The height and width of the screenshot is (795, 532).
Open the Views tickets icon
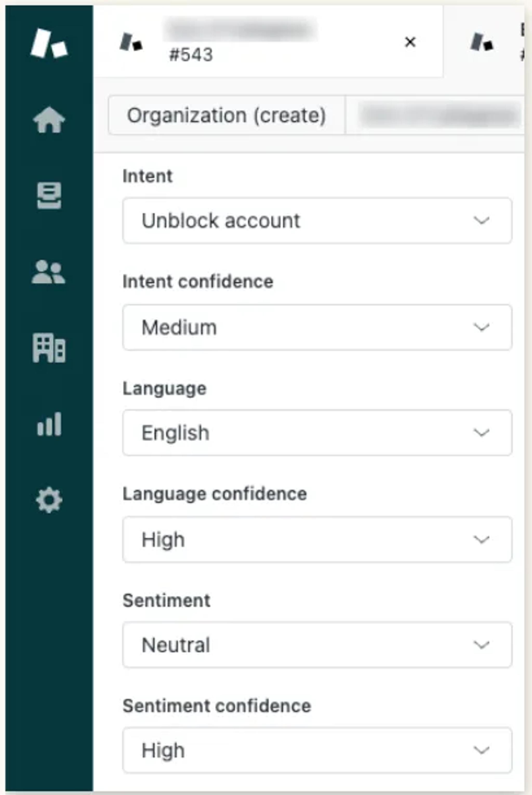[x=49, y=195]
